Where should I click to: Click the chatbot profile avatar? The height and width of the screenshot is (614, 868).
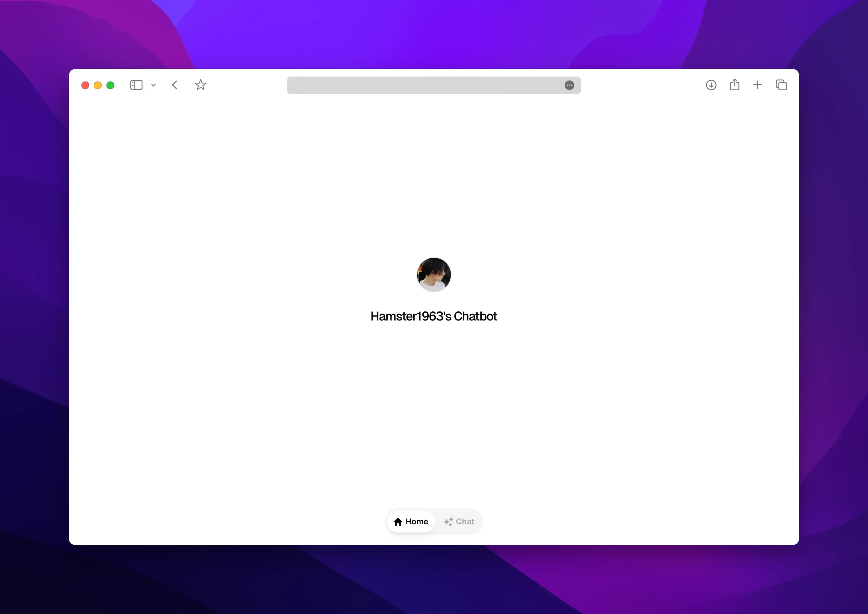(434, 275)
